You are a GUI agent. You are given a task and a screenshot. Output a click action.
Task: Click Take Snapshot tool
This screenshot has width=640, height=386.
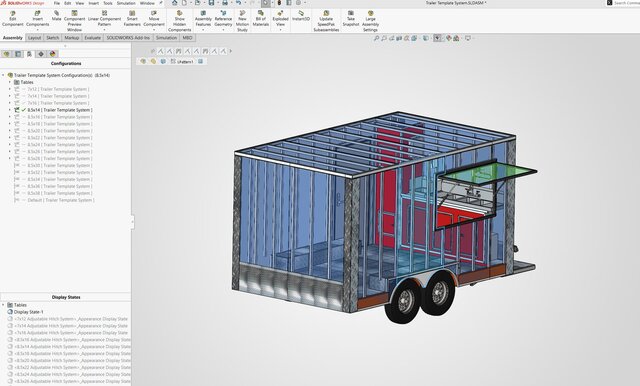coord(351,19)
